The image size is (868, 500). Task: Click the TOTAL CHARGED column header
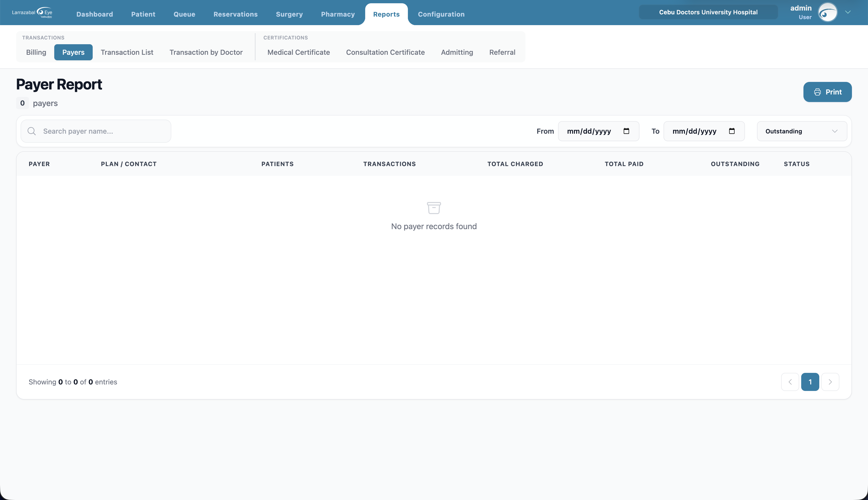click(x=515, y=164)
